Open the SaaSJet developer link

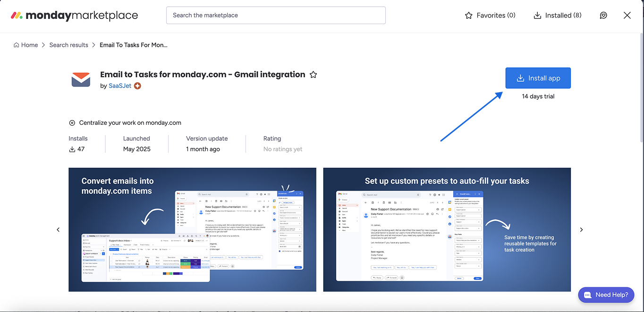click(x=120, y=86)
